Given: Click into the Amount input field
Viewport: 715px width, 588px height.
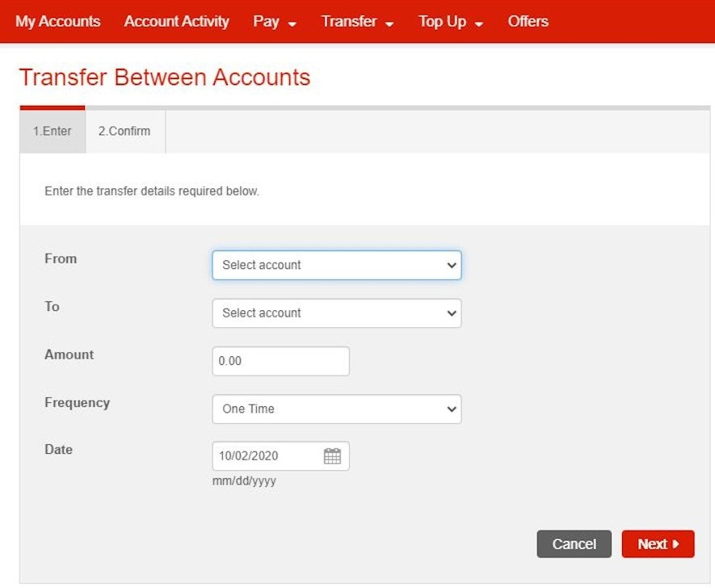Looking at the screenshot, I should point(280,361).
